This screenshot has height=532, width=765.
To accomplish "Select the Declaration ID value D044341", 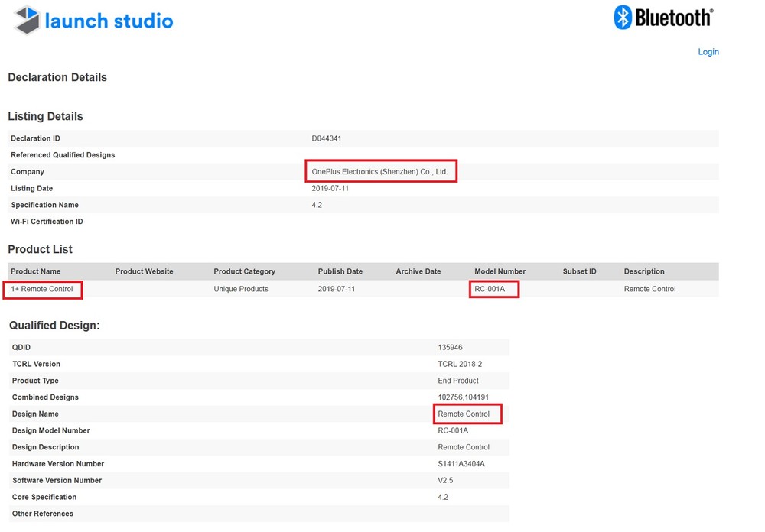I will pyautogui.click(x=327, y=138).
